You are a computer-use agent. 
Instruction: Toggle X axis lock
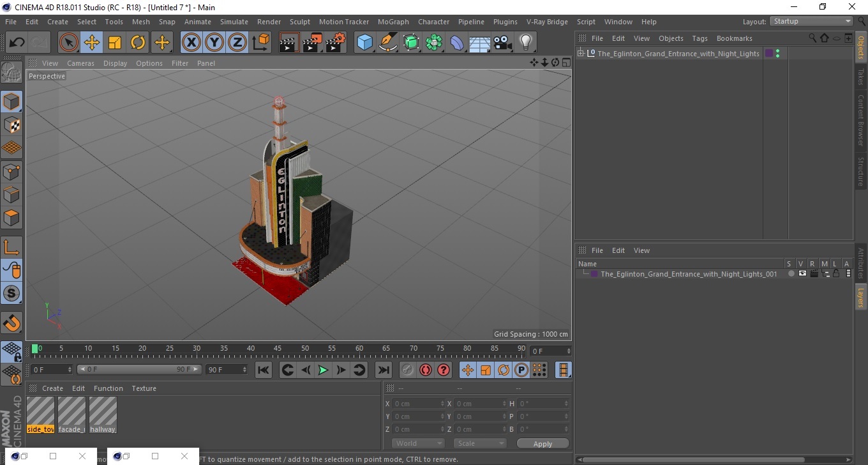coord(191,43)
